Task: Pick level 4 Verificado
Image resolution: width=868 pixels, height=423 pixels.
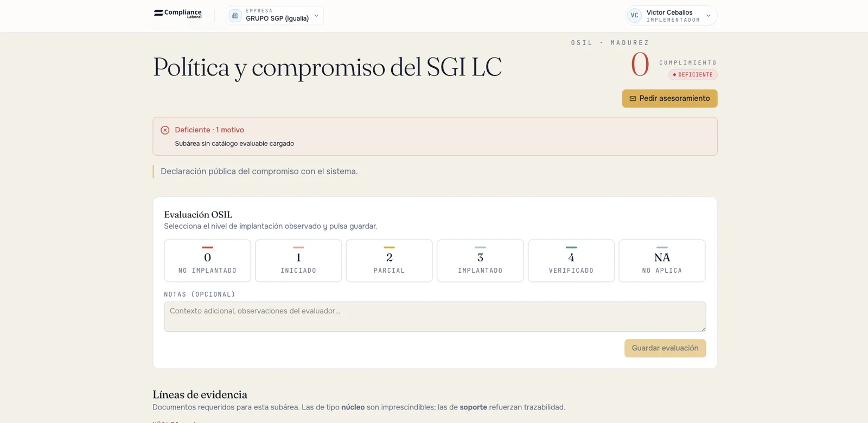Action: pyautogui.click(x=571, y=261)
